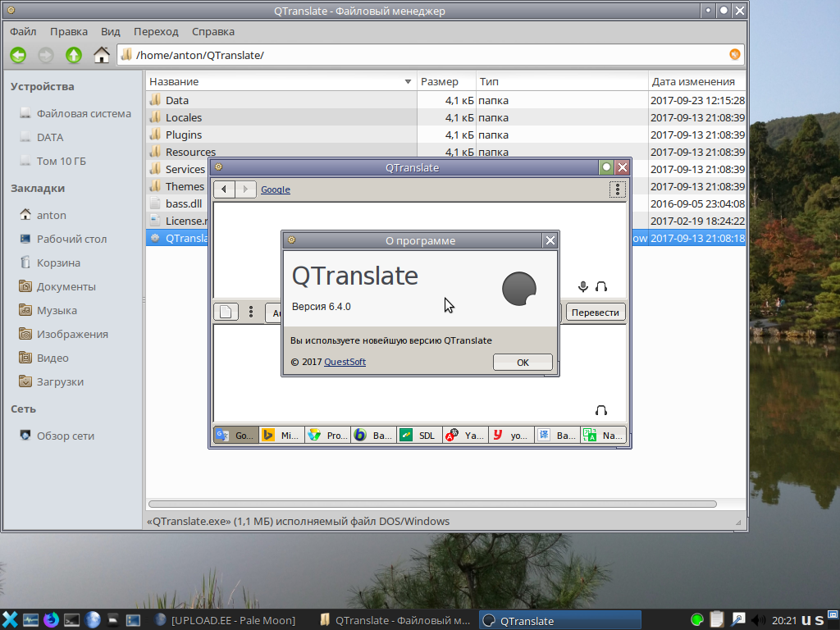The image size is (840, 630).
Task: Switch to the Promt service tab
Action: (328, 435)
